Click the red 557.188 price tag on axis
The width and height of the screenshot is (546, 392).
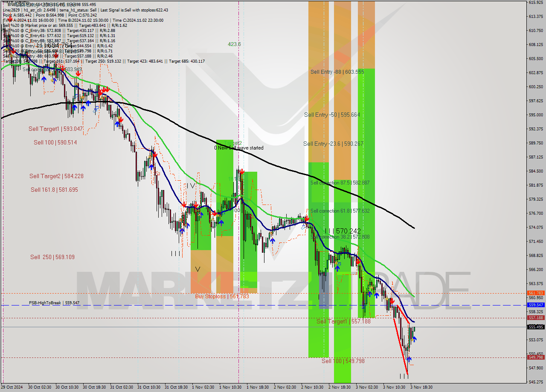536,318
